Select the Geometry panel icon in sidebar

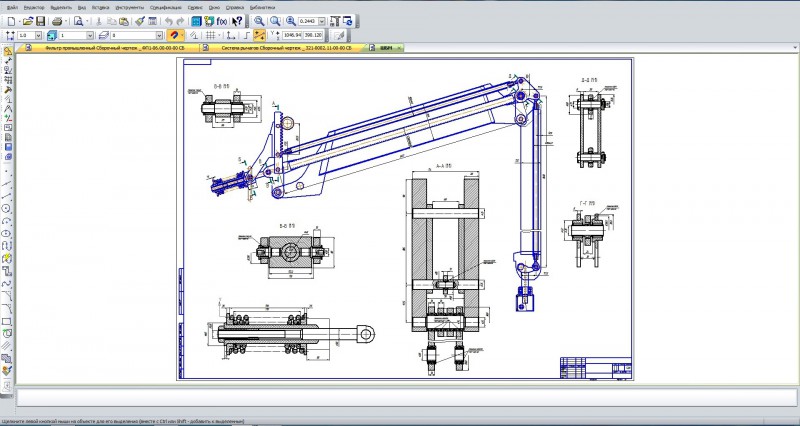pyautogui.click(x=8, y=51)
